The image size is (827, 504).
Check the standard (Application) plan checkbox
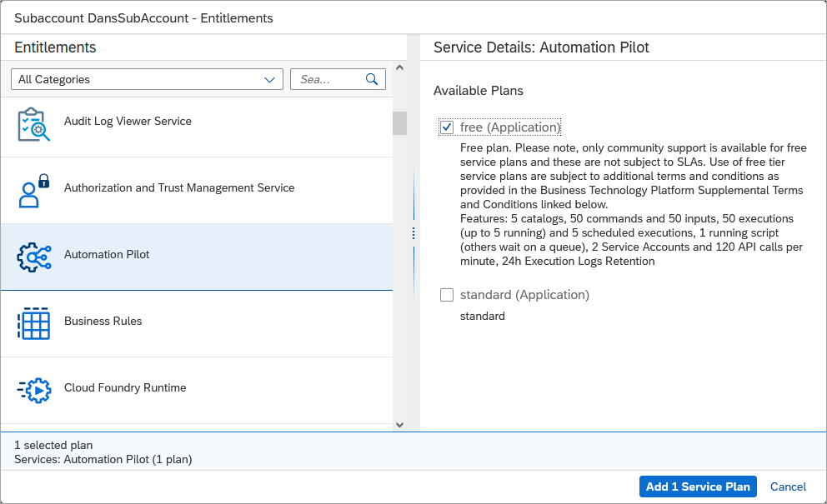[x=447, y=295]
